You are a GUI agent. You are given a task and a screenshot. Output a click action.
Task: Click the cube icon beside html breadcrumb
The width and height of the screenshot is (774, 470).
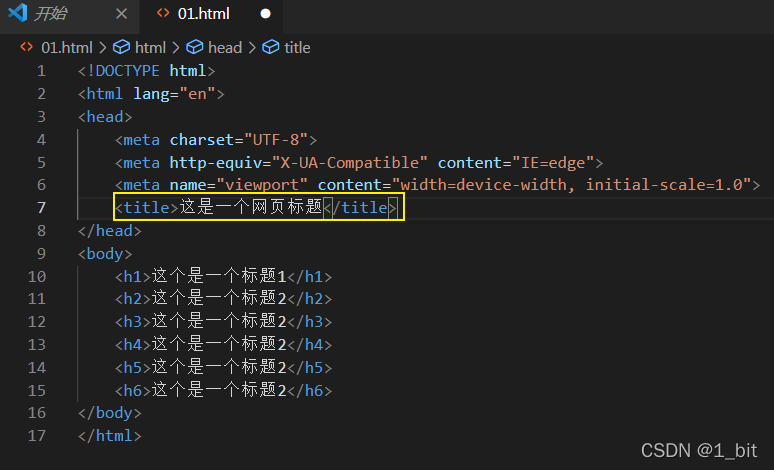(x=121, y=47)
